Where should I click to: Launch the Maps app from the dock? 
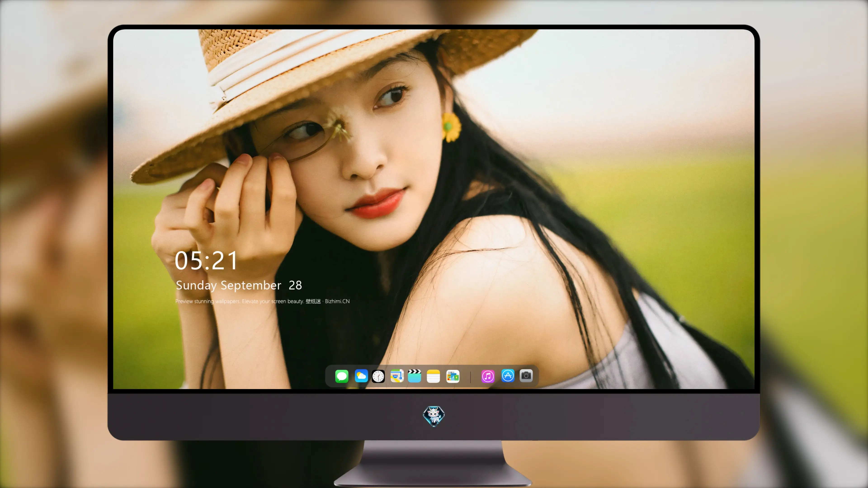tap(397, 376)
